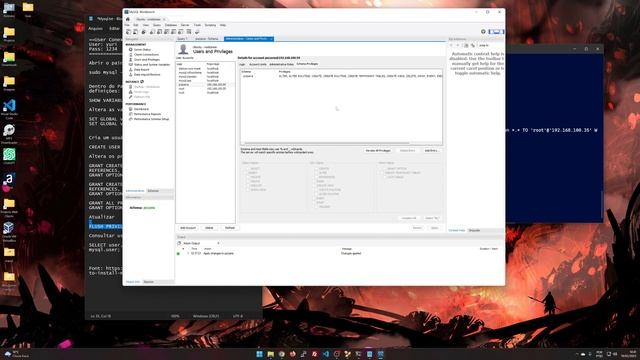The width and height of the screenshot is (640, 360).
Task: Close the connection tab beside home icon
Action: tap(164, 19)
